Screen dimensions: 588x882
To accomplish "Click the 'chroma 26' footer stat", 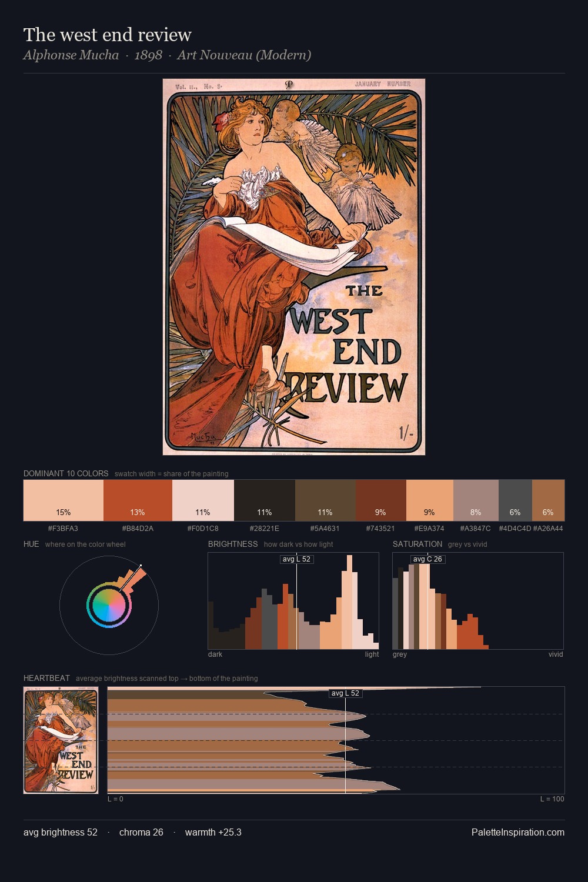I will [x=141, y=832].
